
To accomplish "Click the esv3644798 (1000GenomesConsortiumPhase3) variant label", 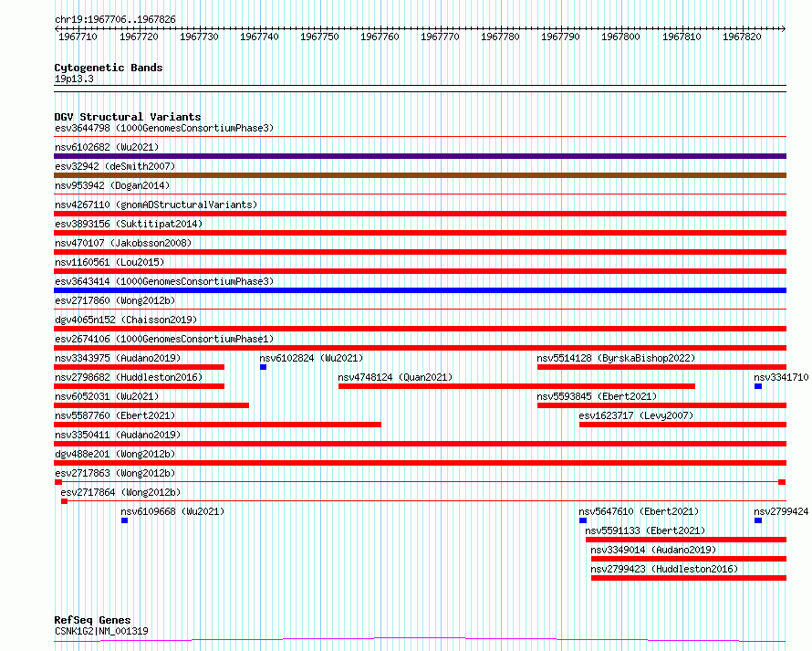I will pos(164,128).
